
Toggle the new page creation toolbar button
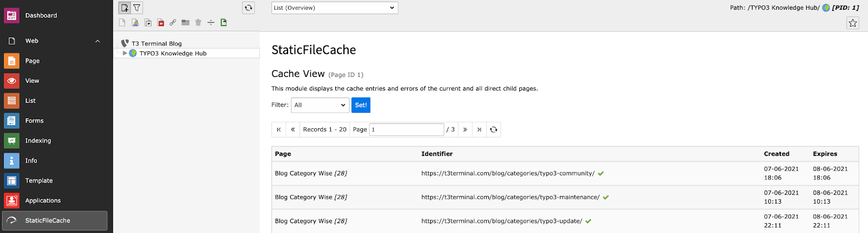(x=125, y=8)
